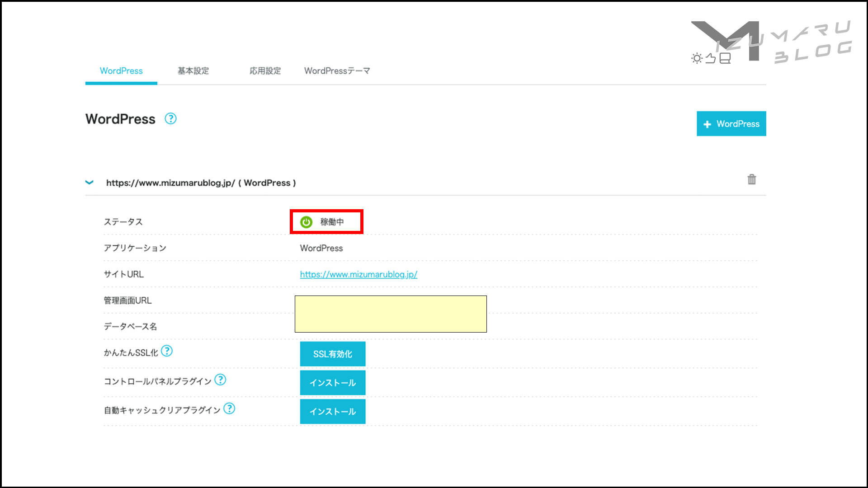Click the WordPress application value text
This screenshot has width=868, height=488.
[x=321, y=248]
